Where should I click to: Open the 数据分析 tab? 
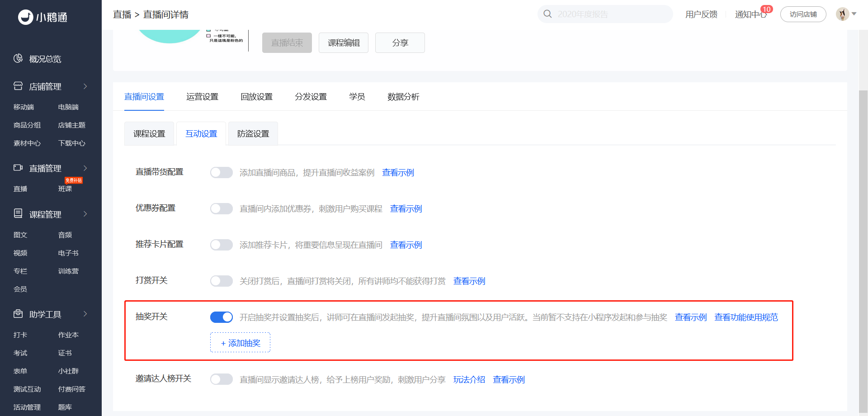(403, 97)
